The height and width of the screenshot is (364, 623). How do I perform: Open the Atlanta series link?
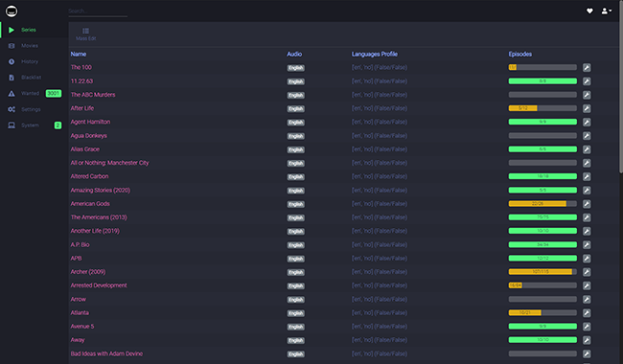(80, 312)
